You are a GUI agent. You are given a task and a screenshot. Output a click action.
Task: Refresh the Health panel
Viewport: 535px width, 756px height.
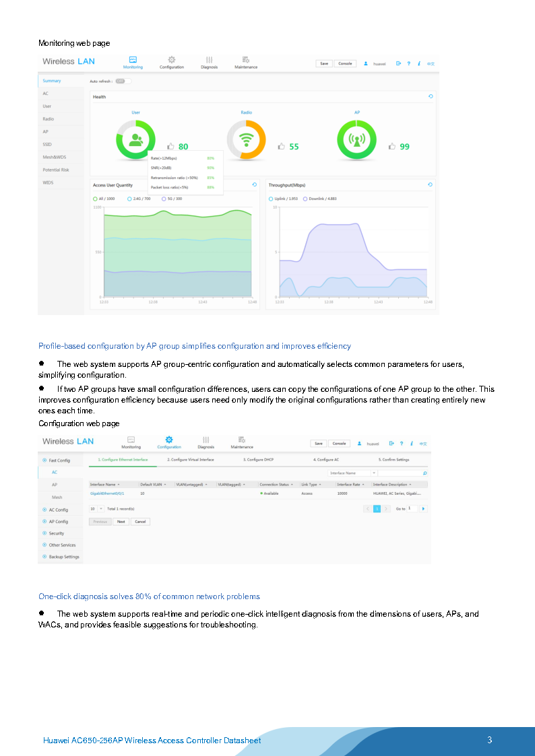(x=431, y=96)
